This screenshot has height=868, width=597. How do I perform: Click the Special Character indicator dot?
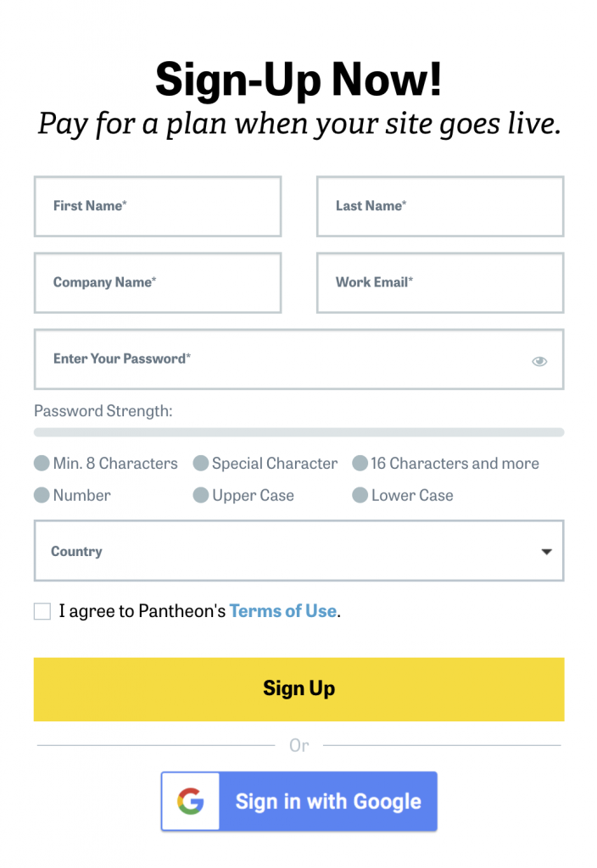click(201, 463)
